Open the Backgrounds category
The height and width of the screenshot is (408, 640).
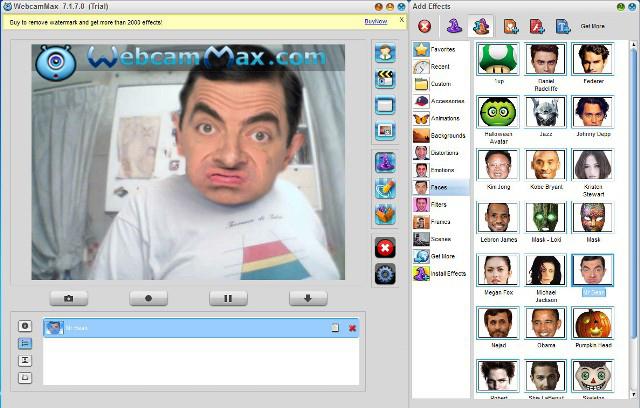tap(441, 135)
